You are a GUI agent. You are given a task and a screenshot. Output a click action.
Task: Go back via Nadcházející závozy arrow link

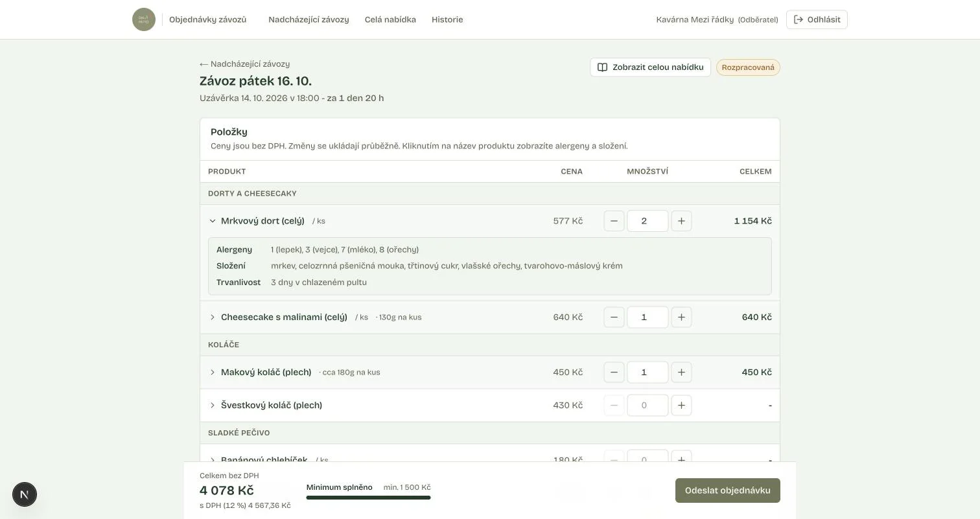point(244,63)
